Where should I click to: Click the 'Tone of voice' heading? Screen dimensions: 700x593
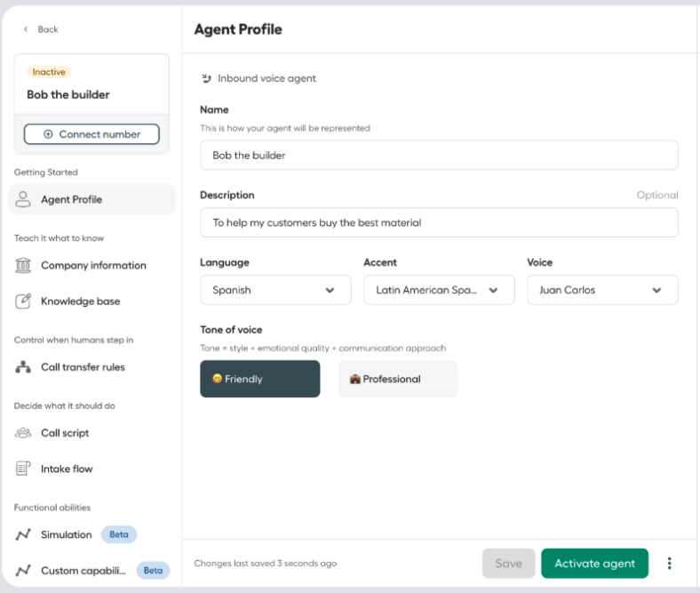point(231,330)
